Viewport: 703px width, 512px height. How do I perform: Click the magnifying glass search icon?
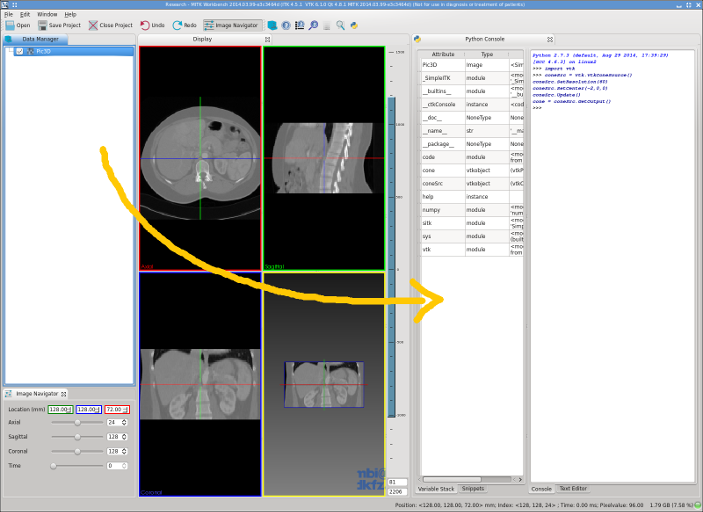(x=341, y=25)
